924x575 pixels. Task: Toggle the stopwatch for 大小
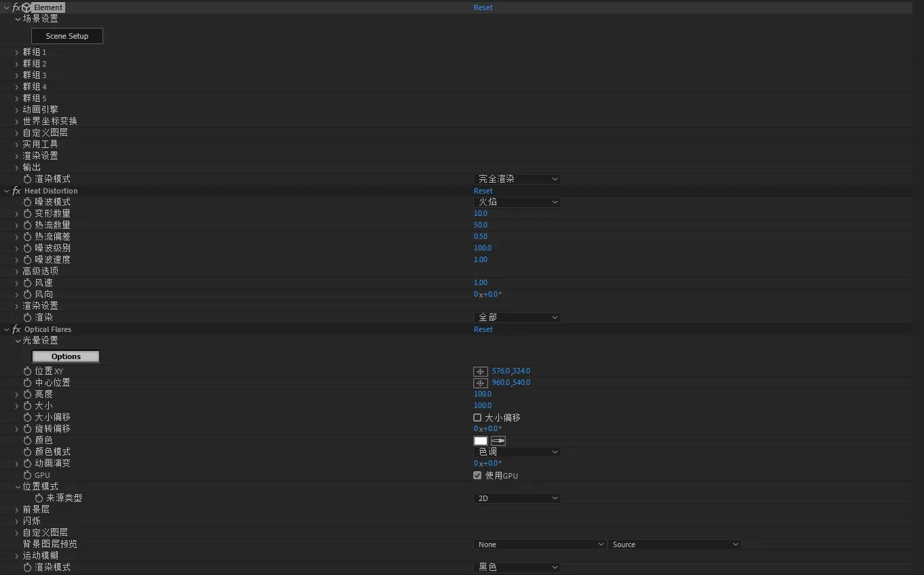click(28, 406)
